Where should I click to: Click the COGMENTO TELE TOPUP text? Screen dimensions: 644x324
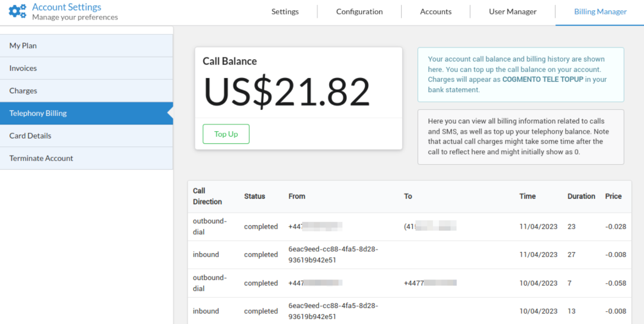tap(543, 79)
